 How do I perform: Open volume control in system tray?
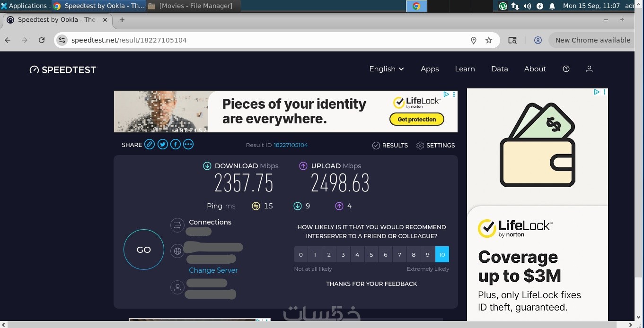(x=527, y=6)
